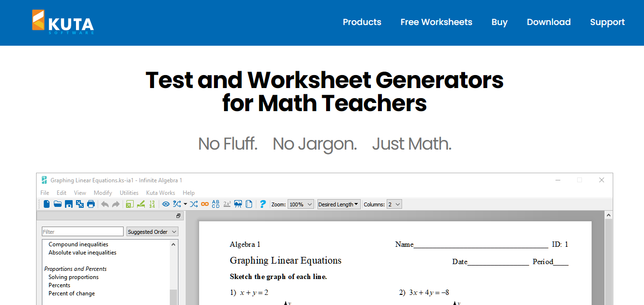Click the worksheet preview scroll-up arrow

[608, 216]
